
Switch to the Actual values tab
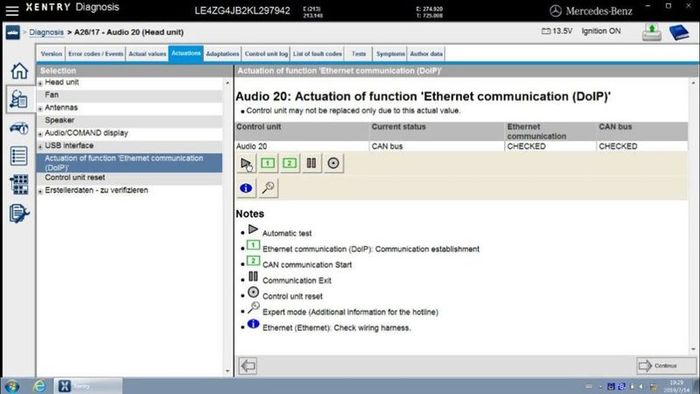point(147,54)
